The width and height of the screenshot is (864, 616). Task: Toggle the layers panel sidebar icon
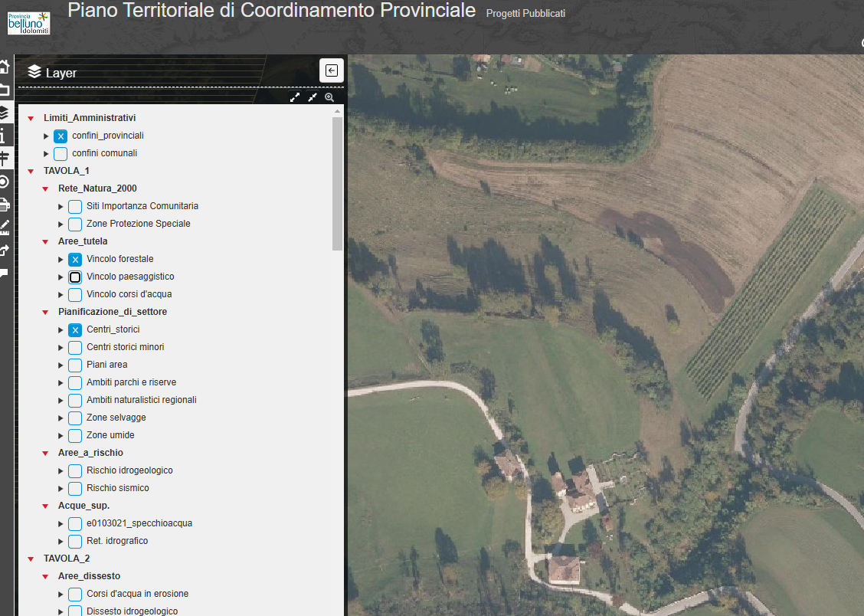point(5,113)
